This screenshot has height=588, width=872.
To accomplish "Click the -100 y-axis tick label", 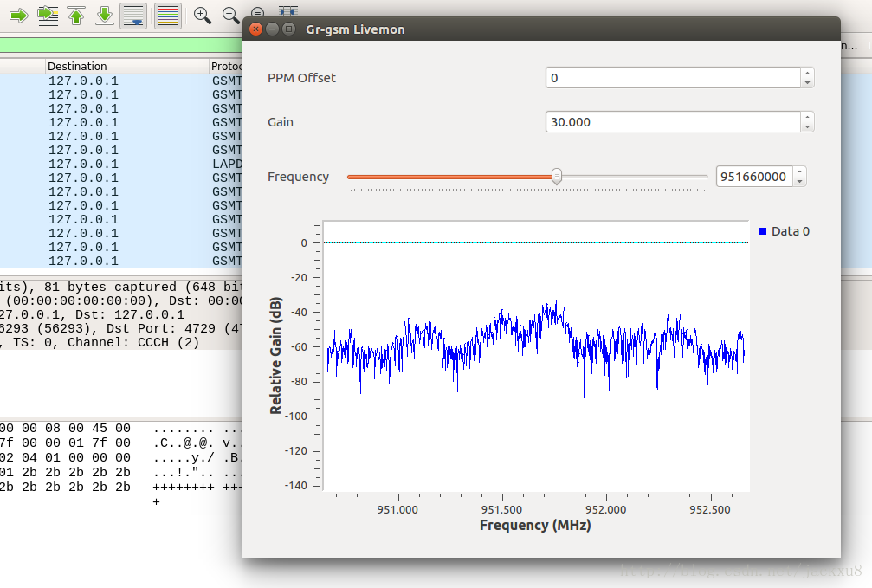I will [296, 417].
